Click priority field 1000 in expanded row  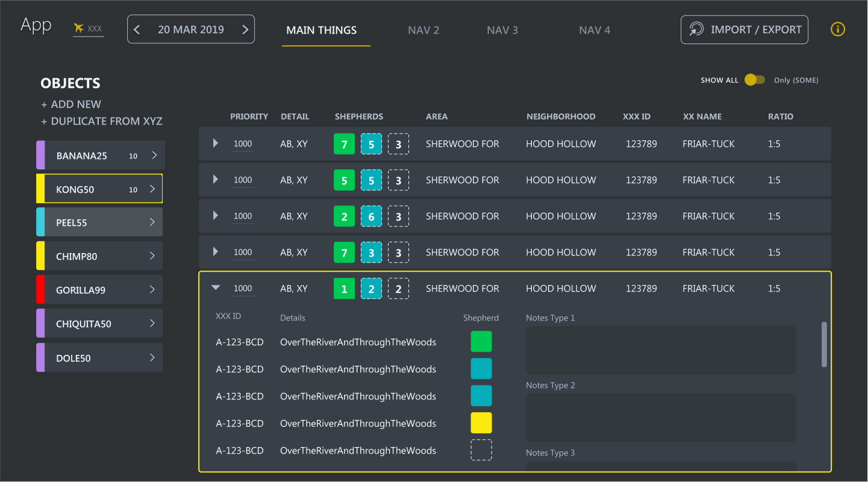(243, 289)
